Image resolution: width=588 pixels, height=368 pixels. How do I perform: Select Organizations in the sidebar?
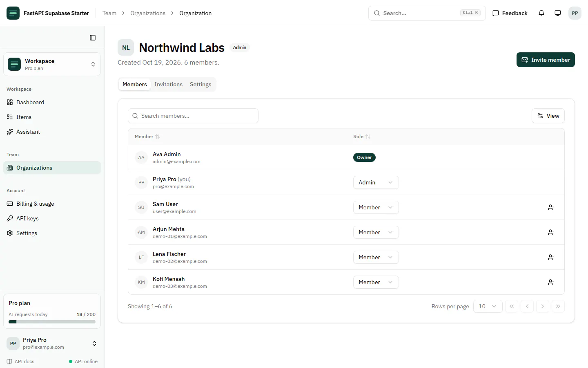pos(52,168)
